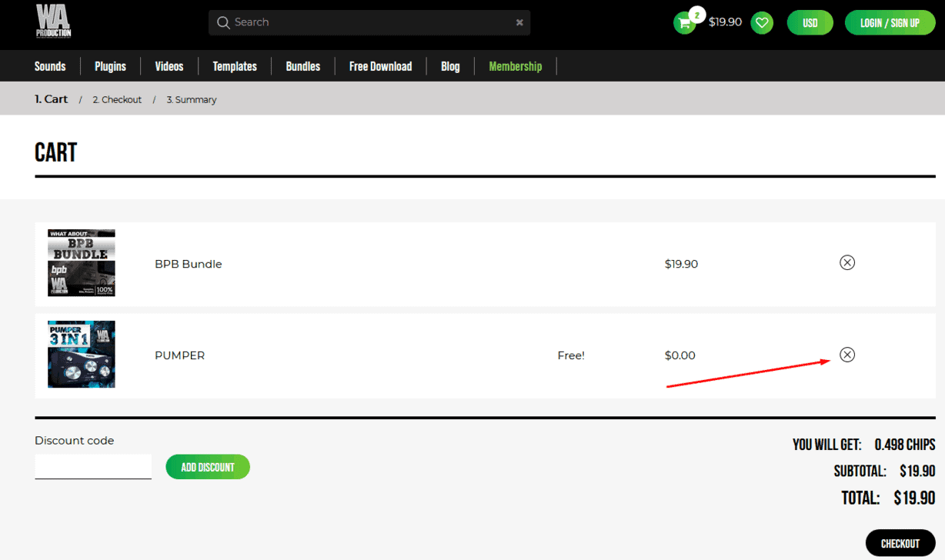Click the PUMPER $0.00 price

680,355
